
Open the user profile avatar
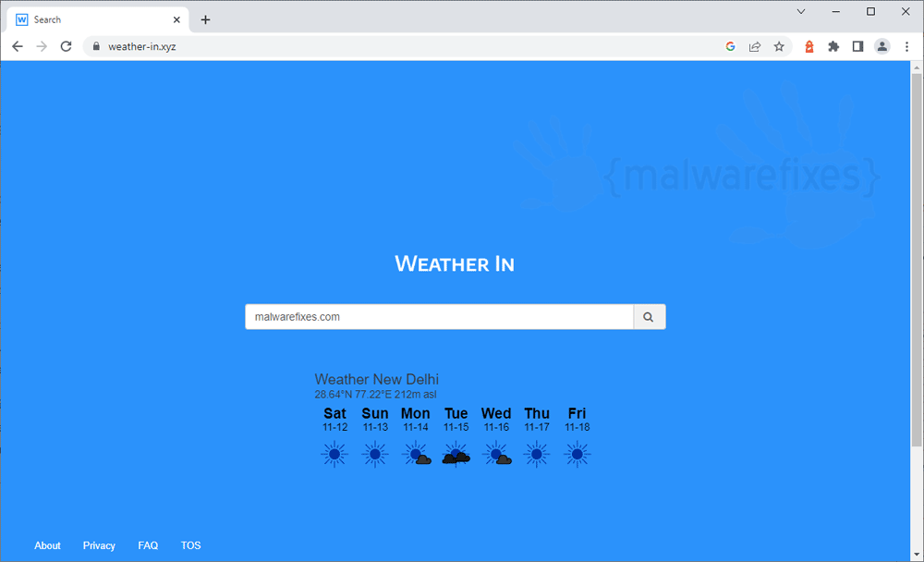coord(882,46)
